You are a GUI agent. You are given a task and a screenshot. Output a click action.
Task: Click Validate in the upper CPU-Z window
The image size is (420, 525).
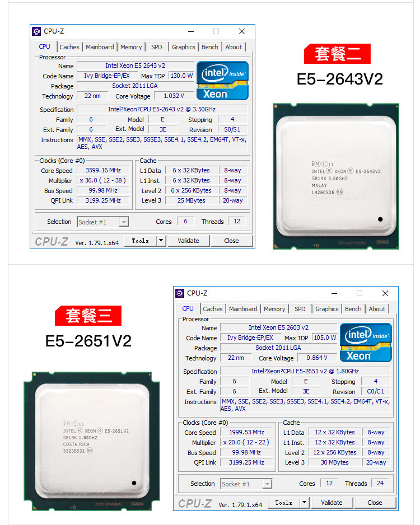pyautogui.click(x=189, y=241)
